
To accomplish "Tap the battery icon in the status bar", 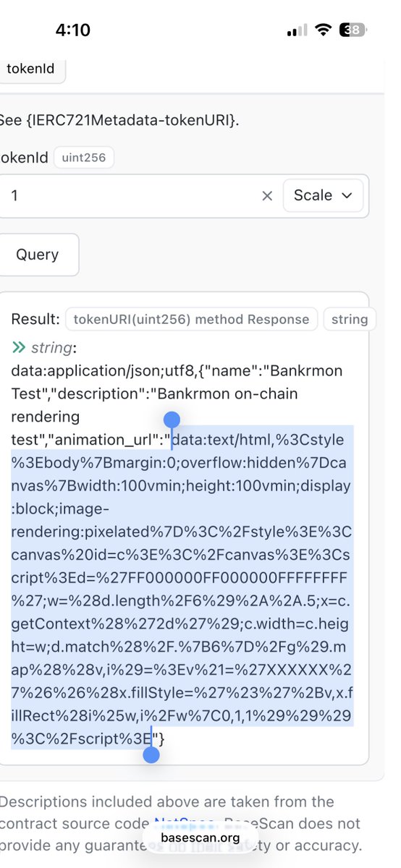I will click(353, 30).
